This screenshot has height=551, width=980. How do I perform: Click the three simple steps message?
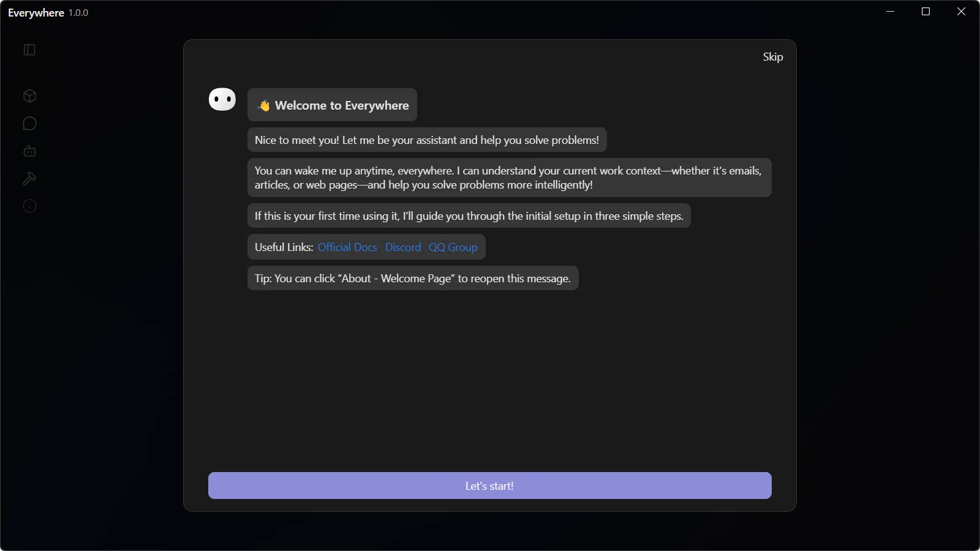469,216
